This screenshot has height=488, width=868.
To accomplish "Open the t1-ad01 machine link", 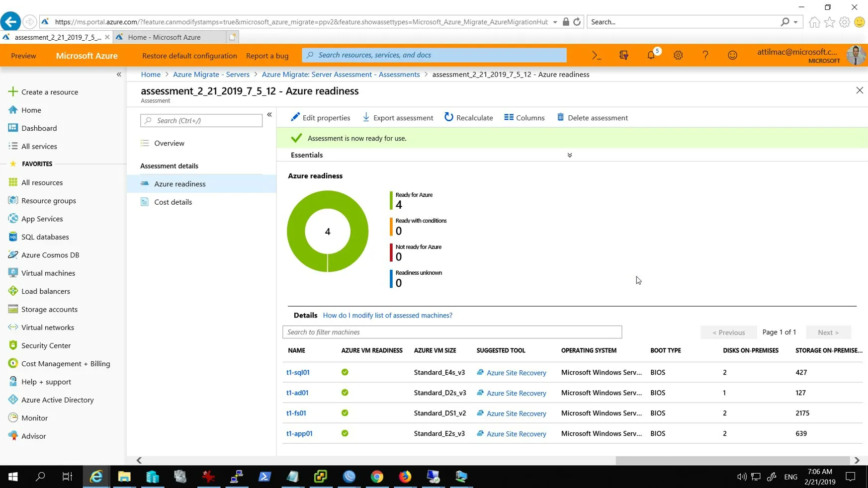I will [297, 393].
